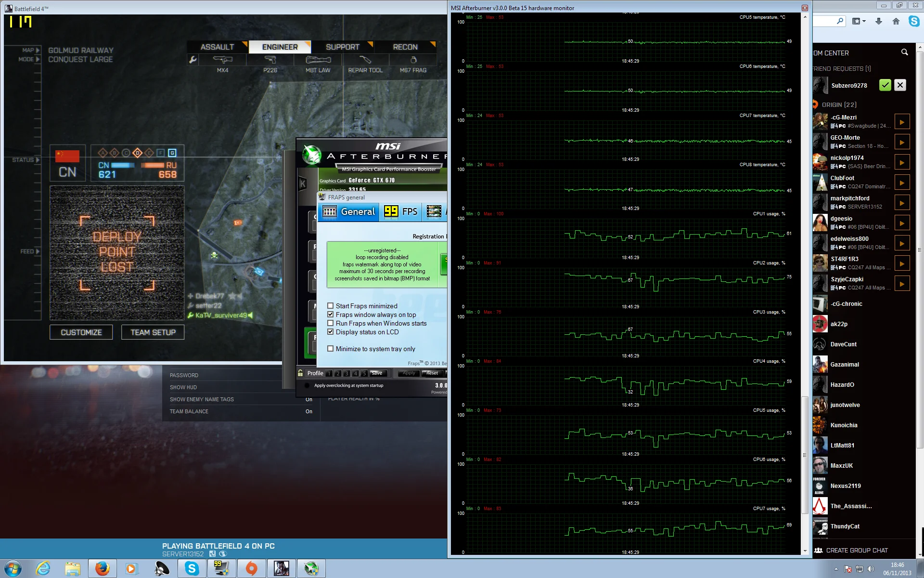The height and width of the screenshot is (578, 924).
Task: Select SUPPORT class tab
Action: pyautogui.click(x=343, y=47)
